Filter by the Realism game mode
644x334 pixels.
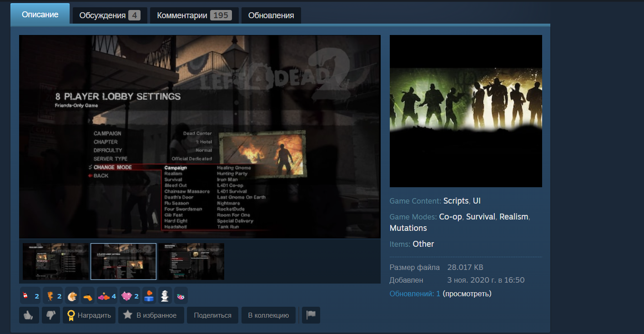[x=514, y=217]
